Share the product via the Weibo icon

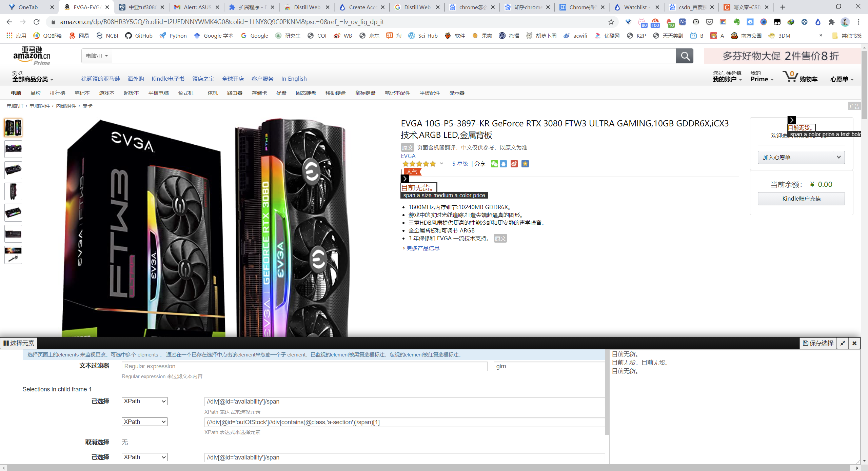click(514, 164)
